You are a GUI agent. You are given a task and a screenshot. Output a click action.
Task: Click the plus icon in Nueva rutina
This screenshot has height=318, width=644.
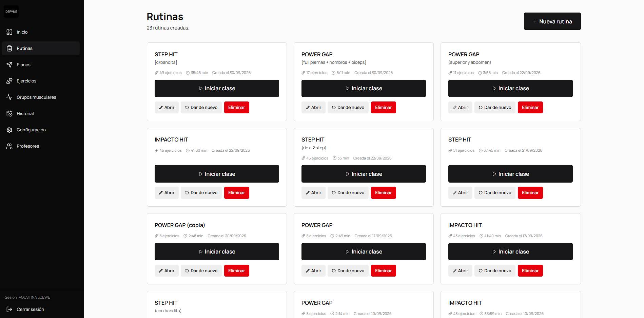pyautogui.click(x=535, y=21)
